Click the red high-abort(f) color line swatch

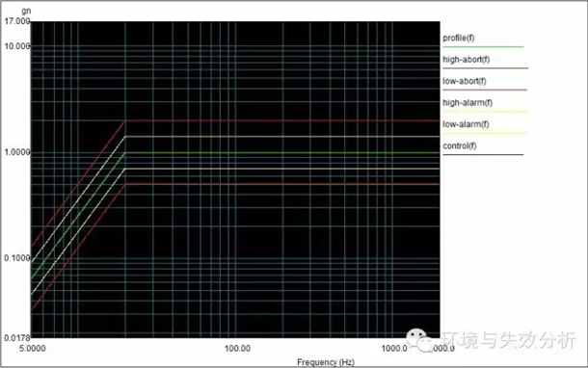click(485, 68)
